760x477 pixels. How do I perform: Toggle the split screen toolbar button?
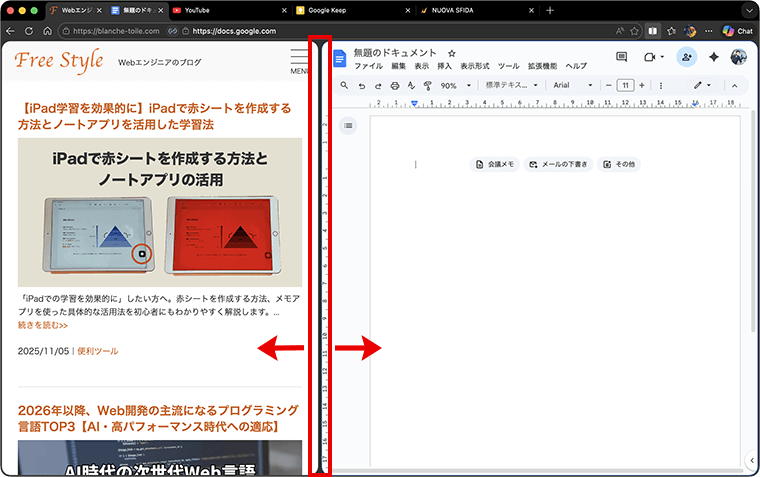653,31
